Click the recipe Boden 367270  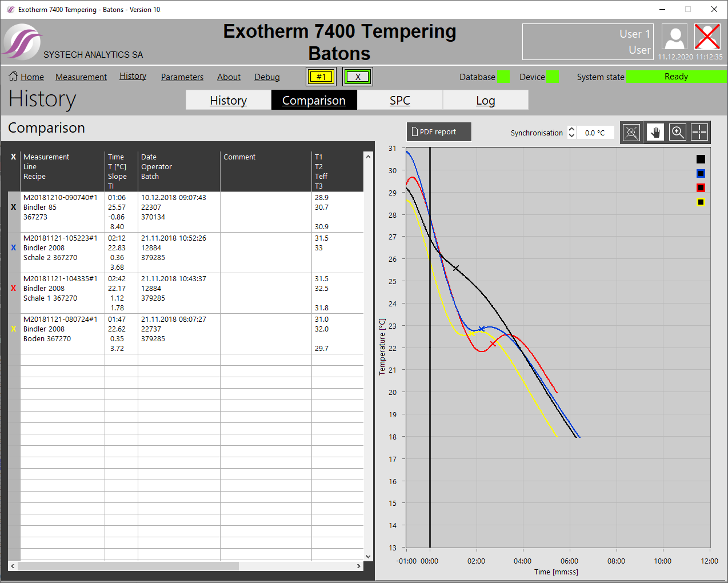click(x=47, y=339)
